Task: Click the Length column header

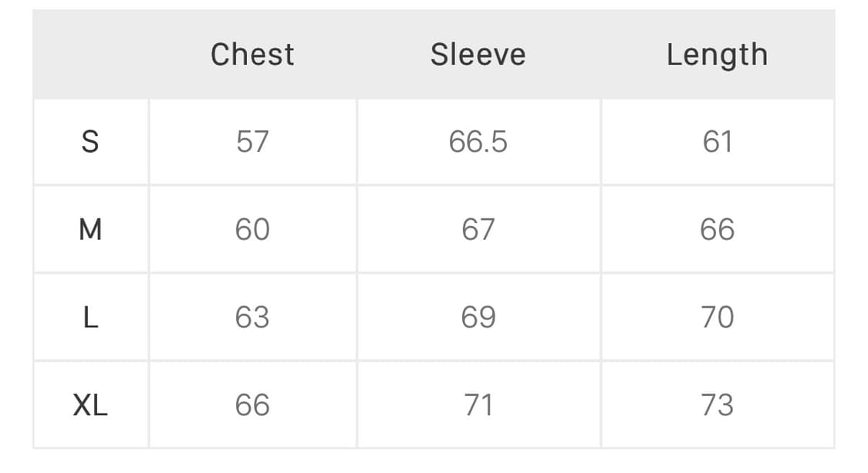Action: [717, 55]
